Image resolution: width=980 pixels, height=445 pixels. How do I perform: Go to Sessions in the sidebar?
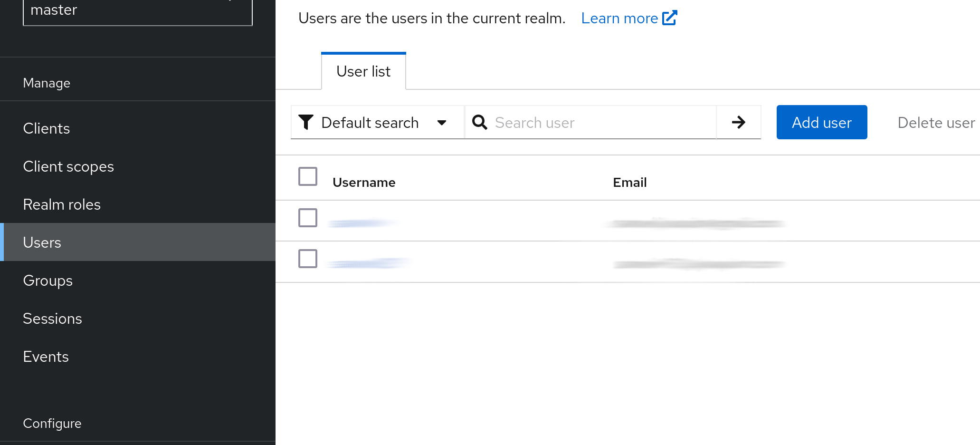(x=52, y=318)
